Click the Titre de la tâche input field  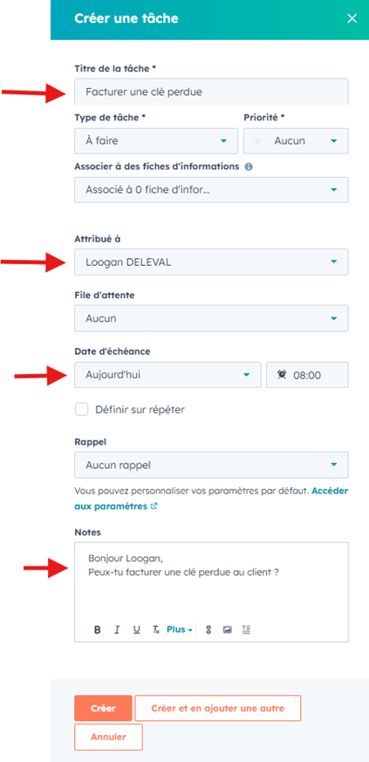click(211, 91)
